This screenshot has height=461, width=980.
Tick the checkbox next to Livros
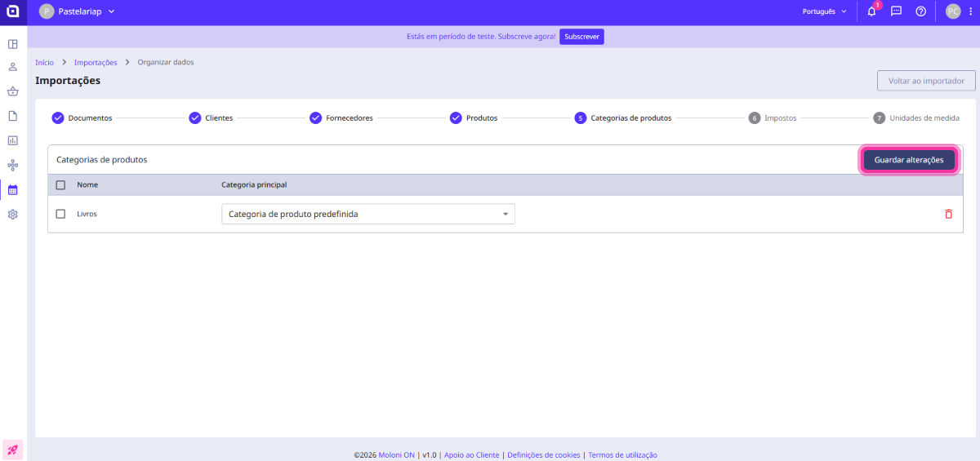pos(60,214)
